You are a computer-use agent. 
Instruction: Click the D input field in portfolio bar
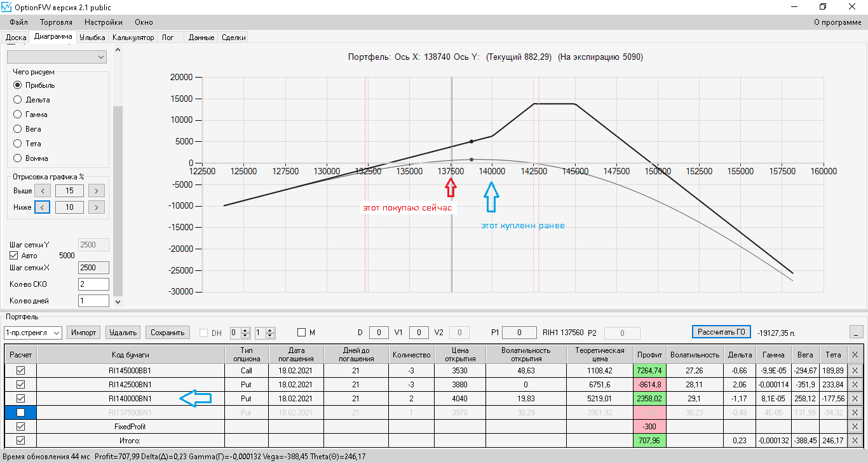[x=379, y=332]
